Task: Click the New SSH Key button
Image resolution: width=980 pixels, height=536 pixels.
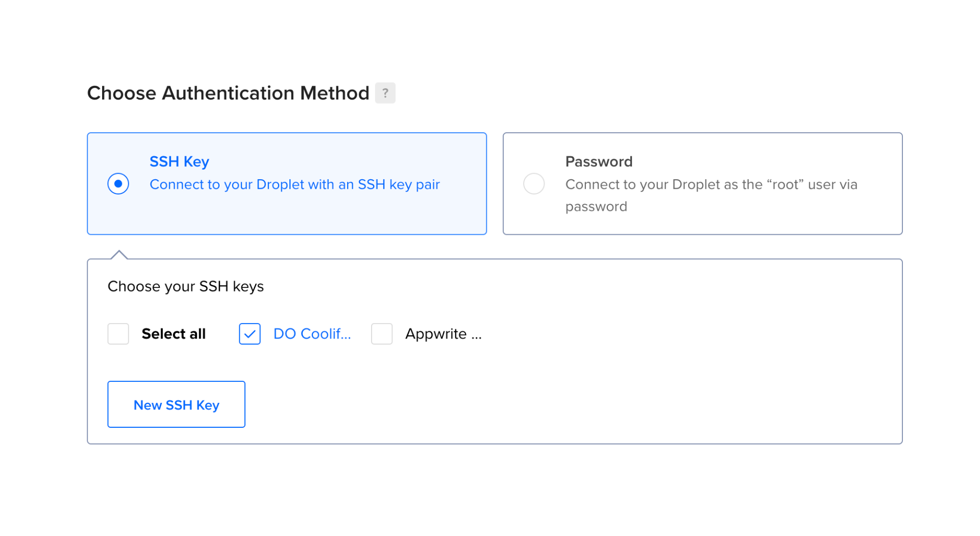Action: coord(176,404)
